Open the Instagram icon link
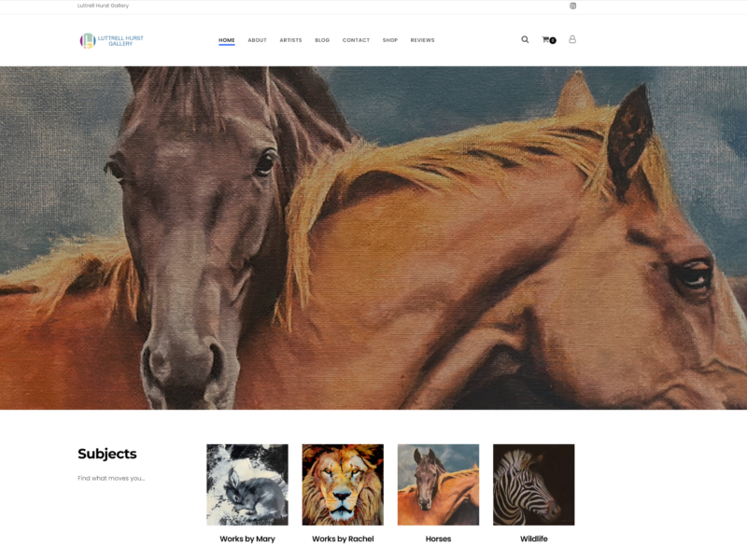 (x=572, y=6)
